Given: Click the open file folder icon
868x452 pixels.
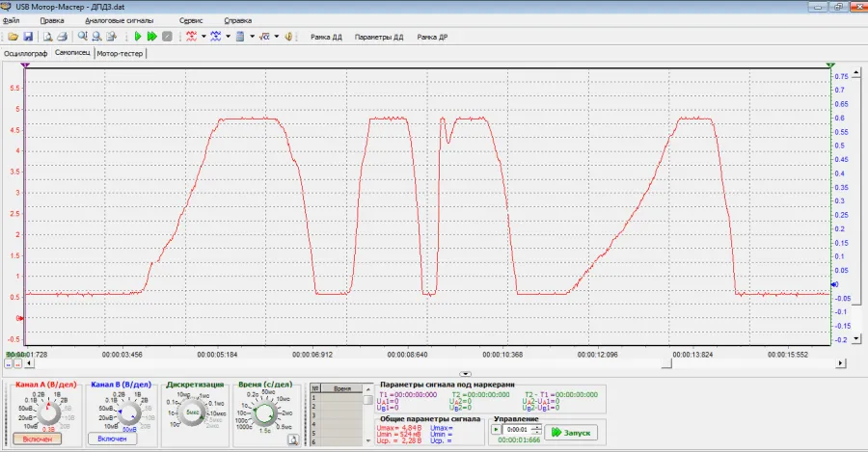Looking at the screenshot, I should pyautogui.click(x=14, y=37).
